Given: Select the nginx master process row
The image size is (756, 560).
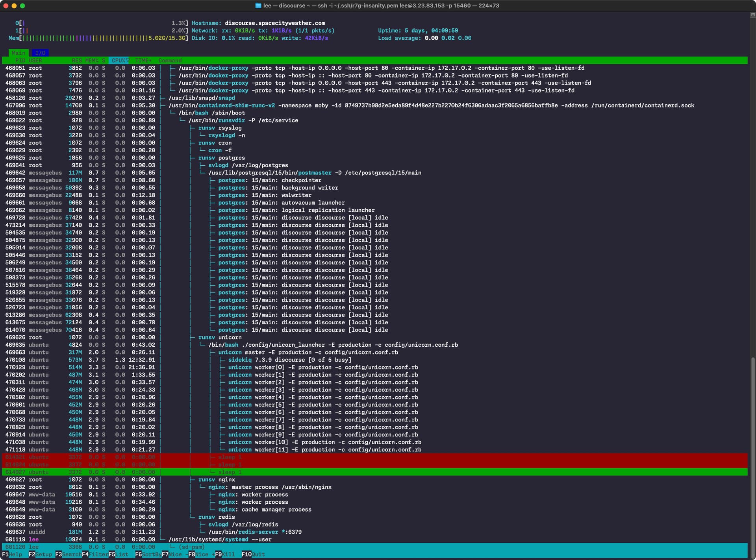Looking at the screenshot, I should coord(374,487).
